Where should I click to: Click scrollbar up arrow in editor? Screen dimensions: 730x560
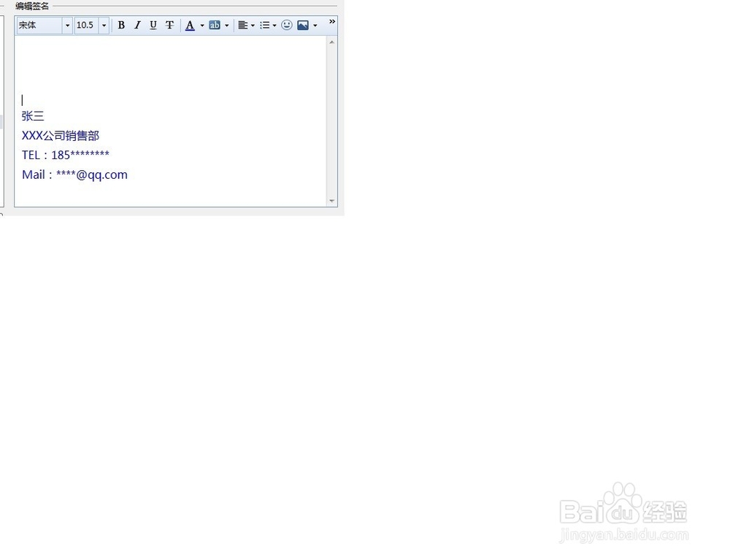click(332, 42)
